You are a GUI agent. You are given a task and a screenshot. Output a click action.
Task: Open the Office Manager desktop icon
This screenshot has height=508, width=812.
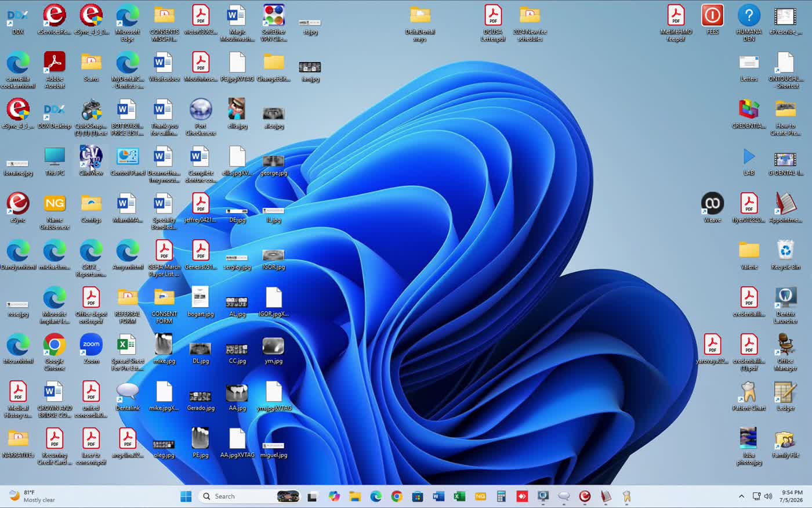pos(785,352)
